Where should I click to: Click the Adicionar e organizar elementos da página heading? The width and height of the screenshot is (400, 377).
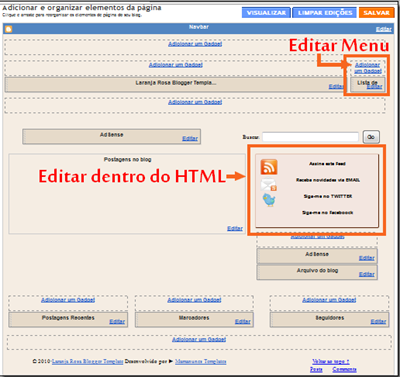[82, 7]
